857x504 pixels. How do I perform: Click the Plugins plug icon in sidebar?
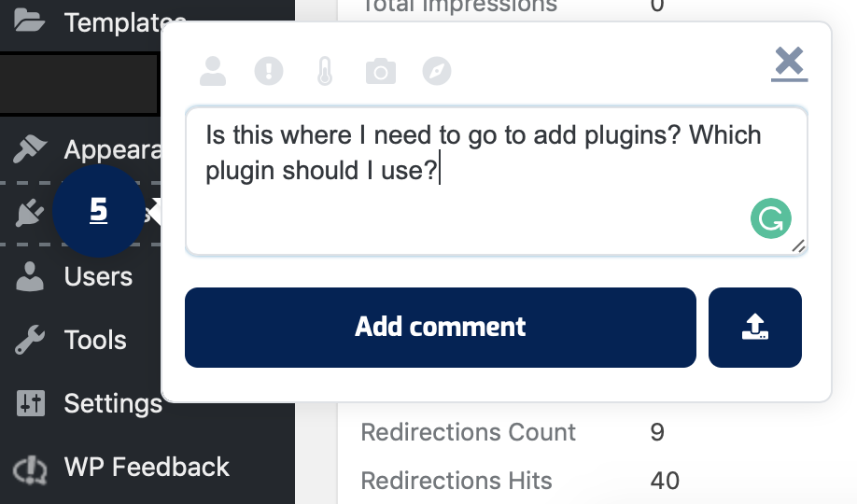coord(30,214)
